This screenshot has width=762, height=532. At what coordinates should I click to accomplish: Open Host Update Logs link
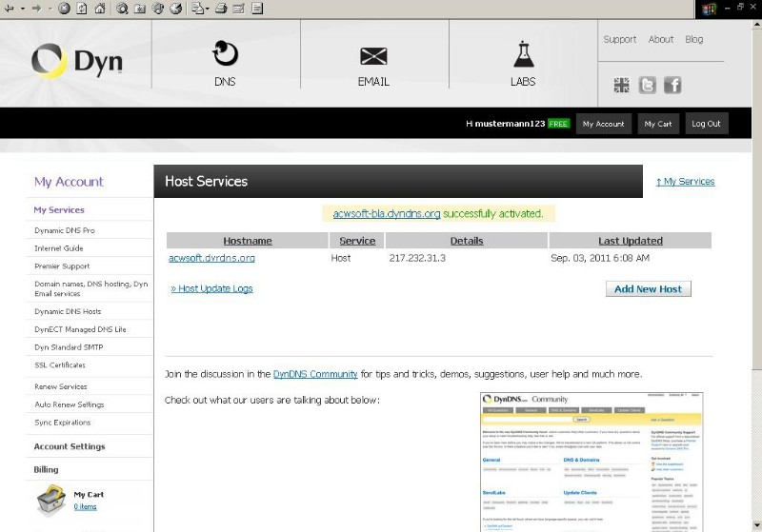point(211,288)
